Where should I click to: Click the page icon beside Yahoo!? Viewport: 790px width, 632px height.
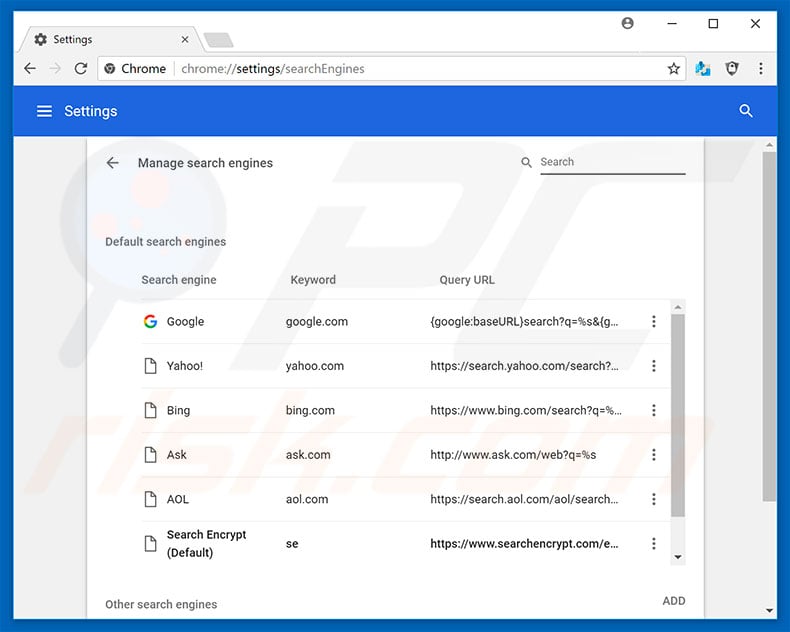coord(150,366)
